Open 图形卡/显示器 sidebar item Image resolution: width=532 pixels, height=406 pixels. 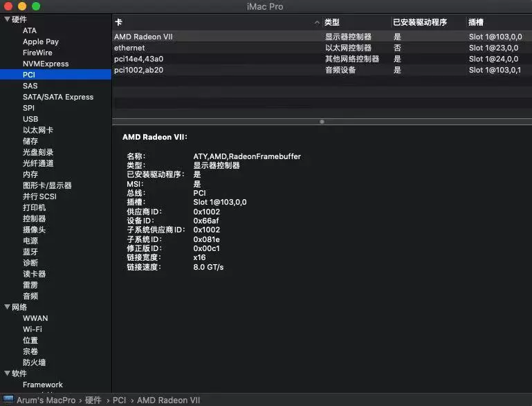47,185
